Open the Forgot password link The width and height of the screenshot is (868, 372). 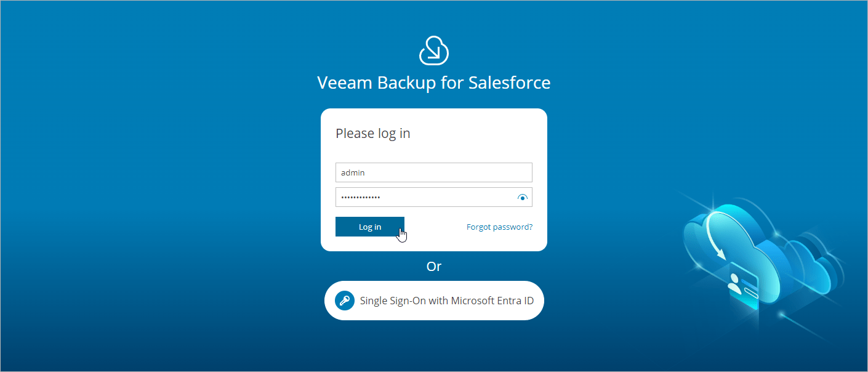point(499,227)
